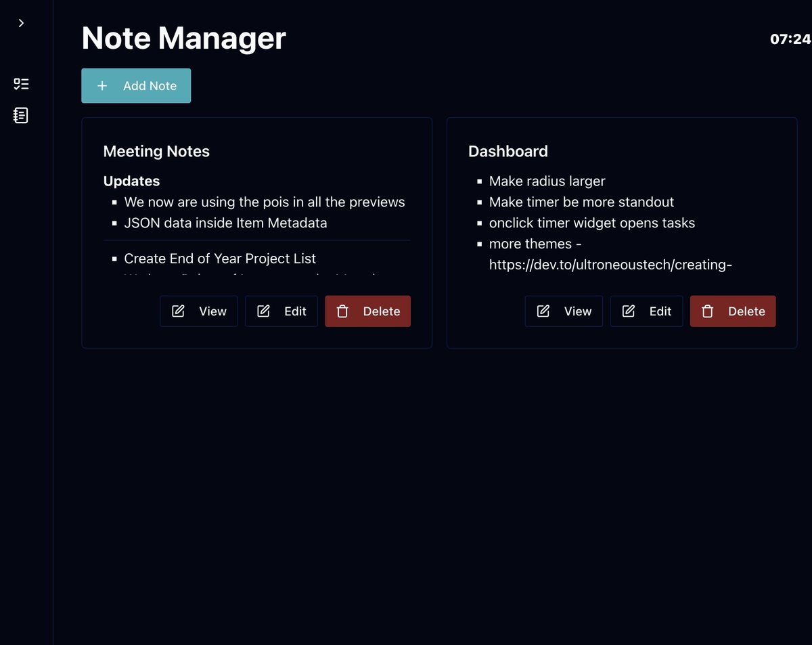Click the timer display in the header
812x645 pixels.
790,39
